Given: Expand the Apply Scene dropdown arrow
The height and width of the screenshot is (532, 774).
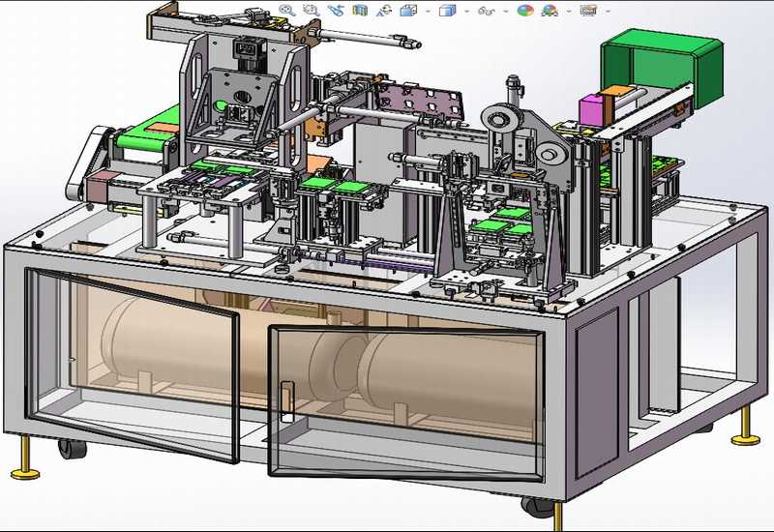Looking at the screenshot, I should [x=569, y=11].
